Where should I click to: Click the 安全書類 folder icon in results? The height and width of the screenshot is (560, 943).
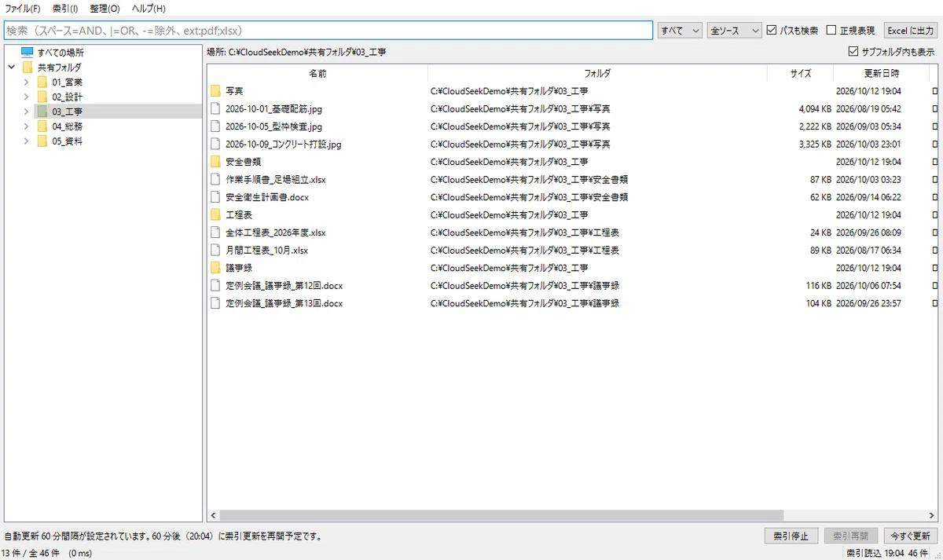(x=215, y=162)
